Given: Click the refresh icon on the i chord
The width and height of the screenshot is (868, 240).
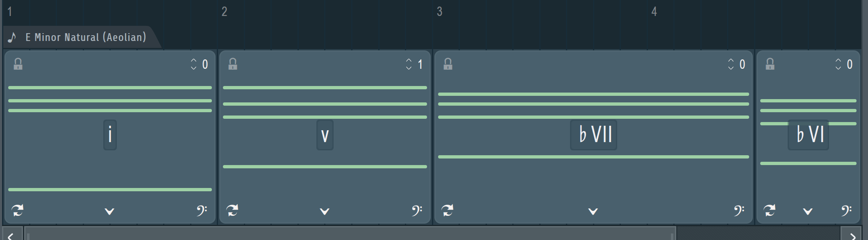Looking at the screenshot, I should [x=17, y=211].
